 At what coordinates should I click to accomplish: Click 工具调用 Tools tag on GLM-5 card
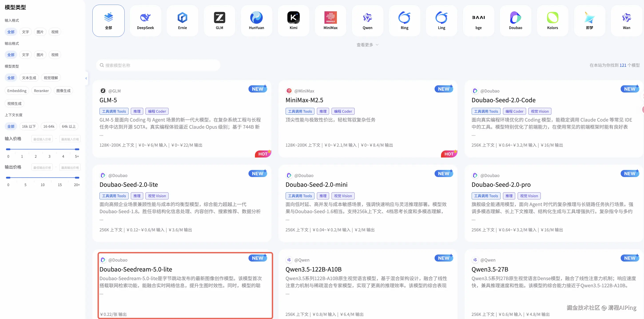114,111
